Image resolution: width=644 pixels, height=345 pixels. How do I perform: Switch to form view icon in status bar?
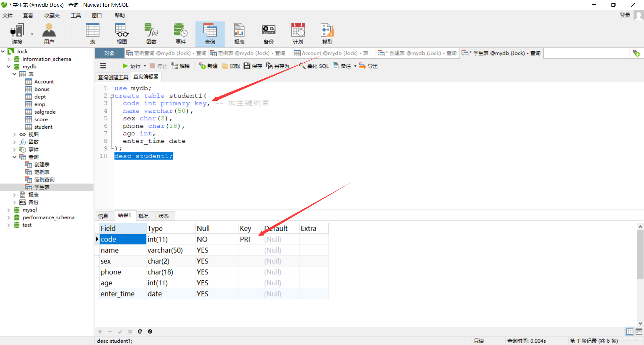click(x=639, y=331)
